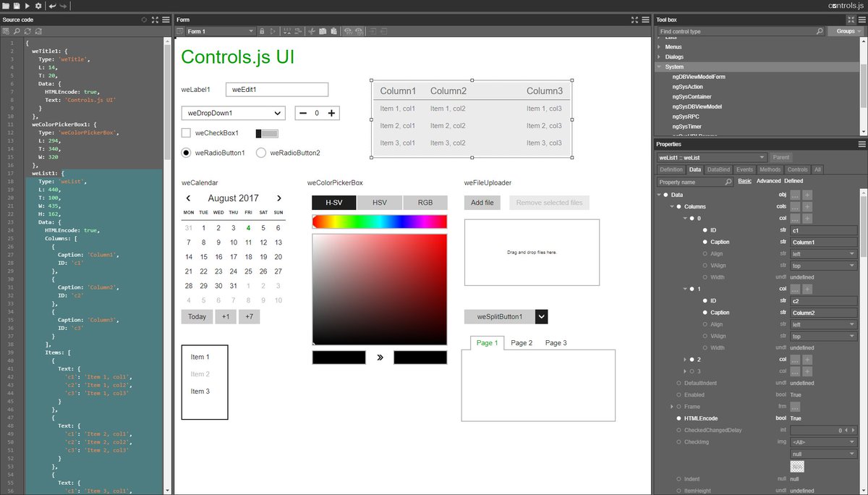The height and width of the screenshot is (495, 868).
Task: Open the Source code panel hamburger menu
Action: click(x=166, y=20)
